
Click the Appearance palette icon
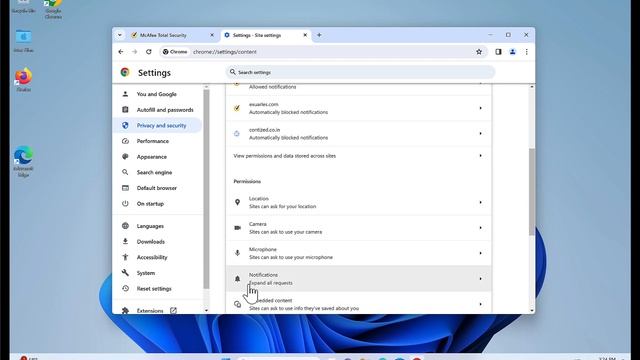125,157
